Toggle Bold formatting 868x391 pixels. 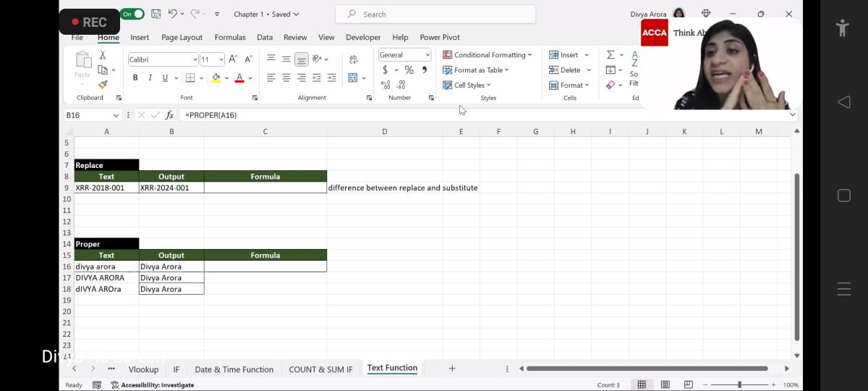pyautogui.click(x=135, y=78)
